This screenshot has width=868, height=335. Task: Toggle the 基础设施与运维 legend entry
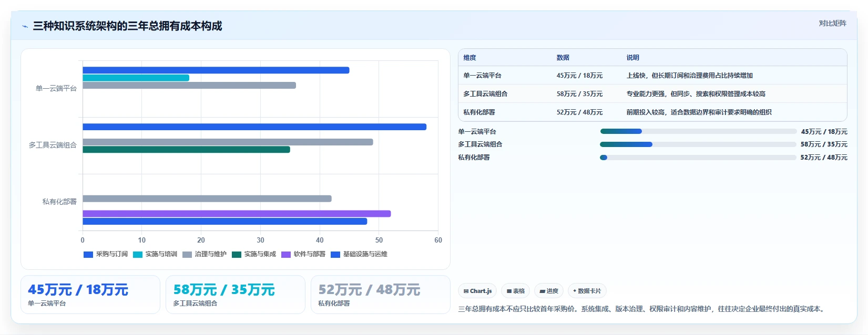[359, 254]
